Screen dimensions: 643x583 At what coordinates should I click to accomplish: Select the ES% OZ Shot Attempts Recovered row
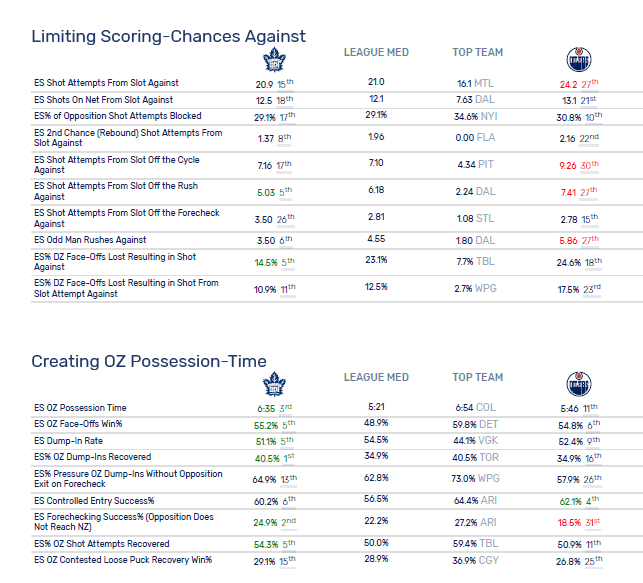tap(110, 543)
